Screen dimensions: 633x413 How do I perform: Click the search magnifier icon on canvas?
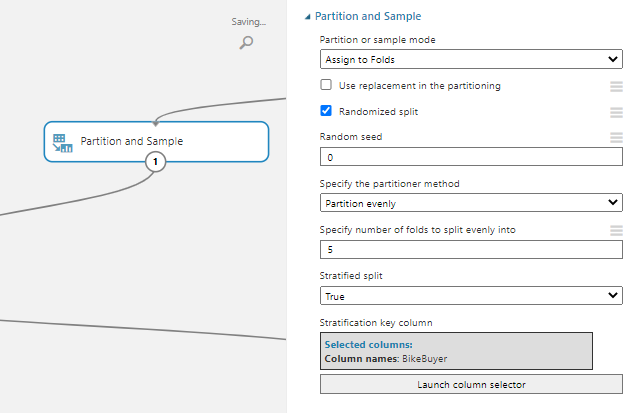coord(246,42)
